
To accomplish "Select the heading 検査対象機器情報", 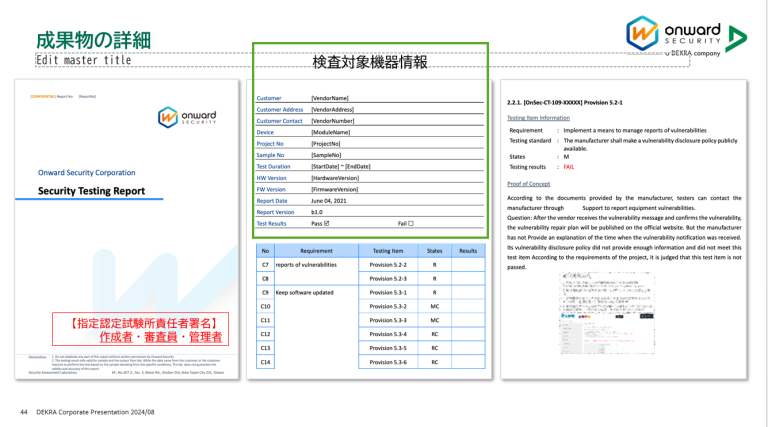I will (x=370, y=62).
